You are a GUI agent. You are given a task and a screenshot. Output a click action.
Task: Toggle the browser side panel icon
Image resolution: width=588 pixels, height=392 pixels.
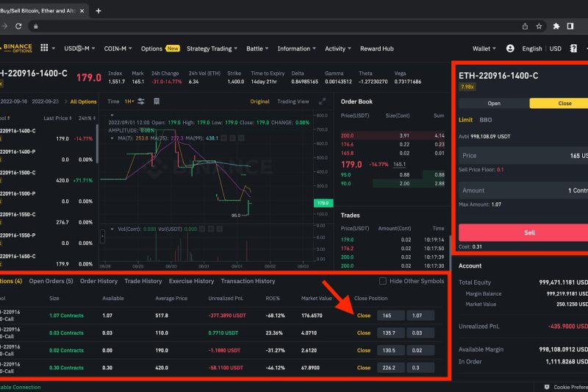pos(570,26)
